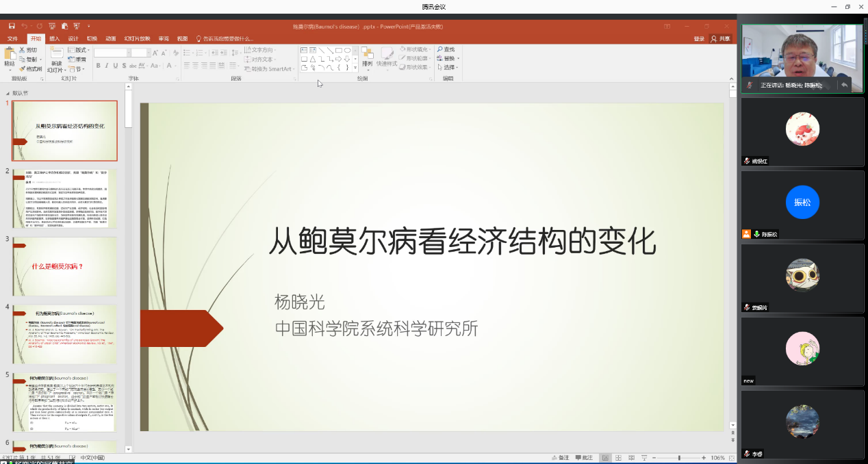
Task: Open the Shape Outline (形状轮廓) dropdown
Action: [416, 59]
